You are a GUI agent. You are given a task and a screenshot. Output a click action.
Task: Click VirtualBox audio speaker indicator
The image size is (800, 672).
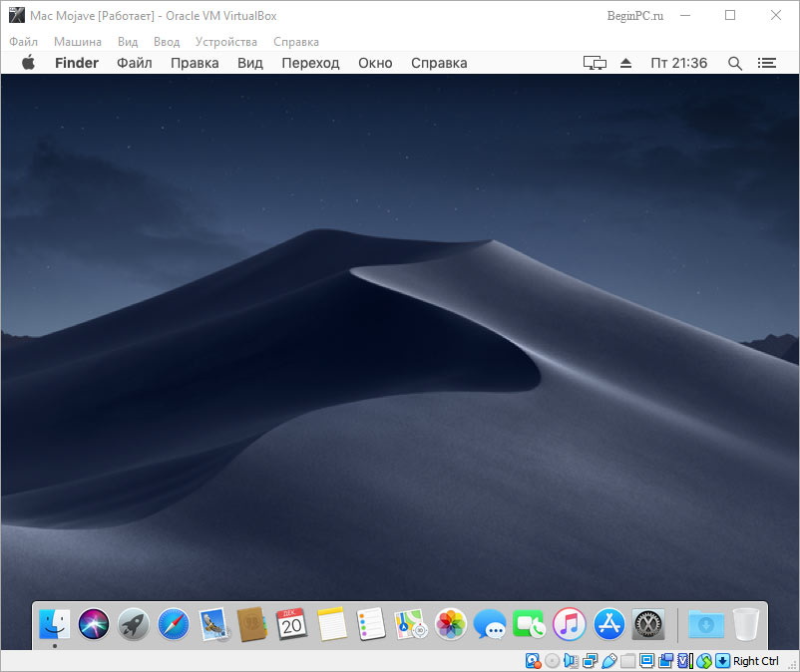pyautogui.click(x=571, y=661)
